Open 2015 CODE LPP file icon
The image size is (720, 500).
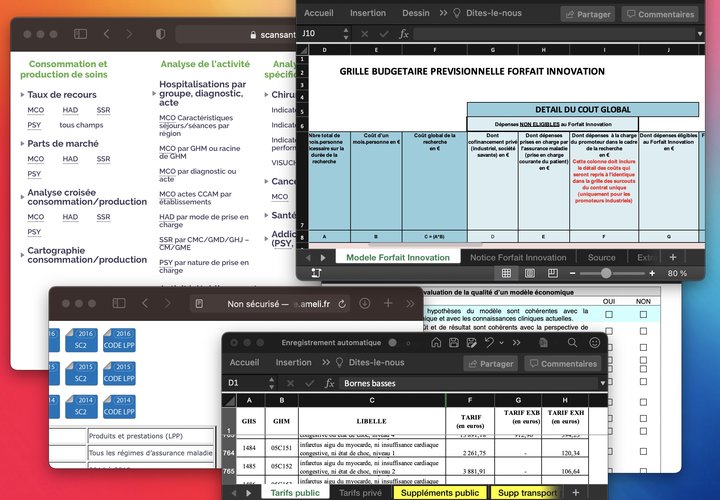(119, 373)
